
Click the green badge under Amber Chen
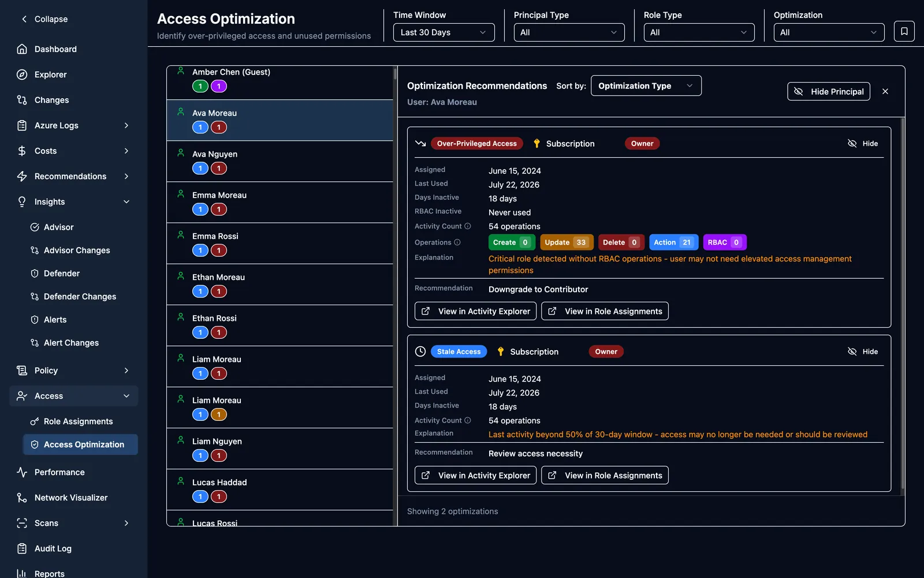pyautogui.click(x=200, y=86)
